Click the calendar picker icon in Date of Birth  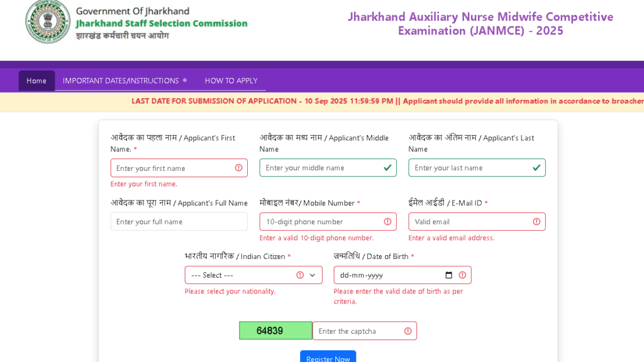(x=448, y=275)
